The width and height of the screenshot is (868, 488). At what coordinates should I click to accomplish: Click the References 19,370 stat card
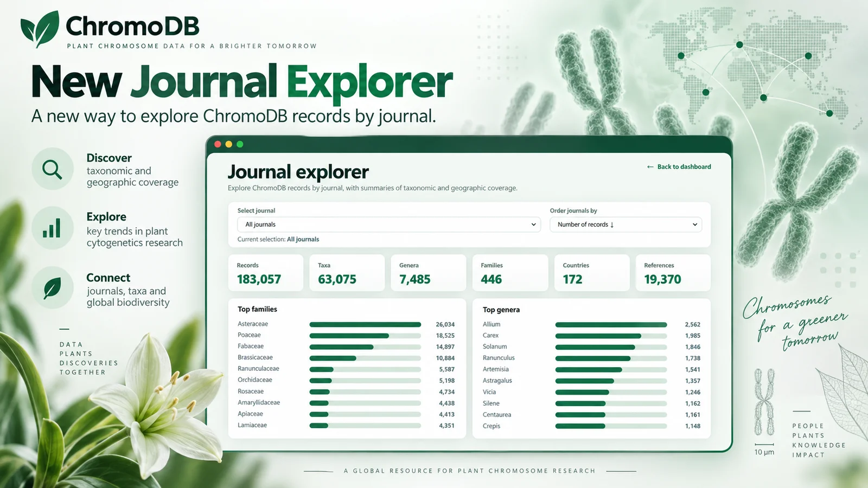click(x=673, y=273)
